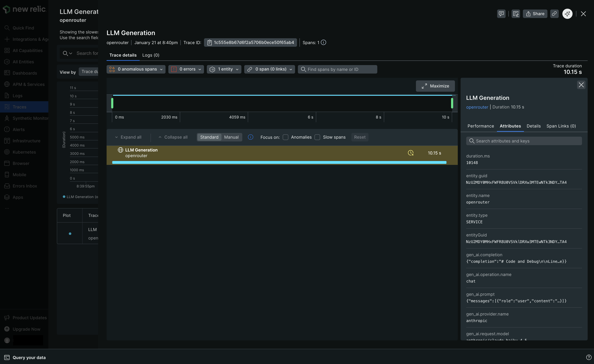Open the 0 anomalous spans dropdown

pyautogui.click(x=136, y=69)
